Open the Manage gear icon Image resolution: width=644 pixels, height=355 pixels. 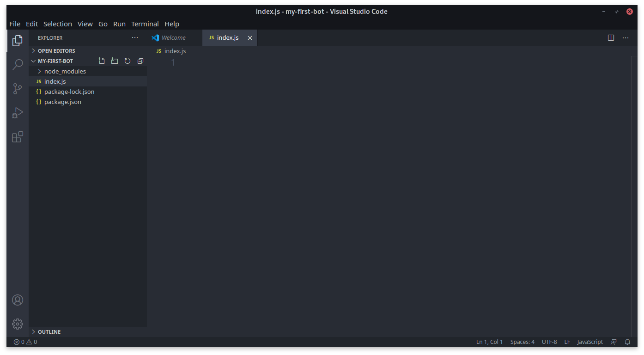click(18, 324)
